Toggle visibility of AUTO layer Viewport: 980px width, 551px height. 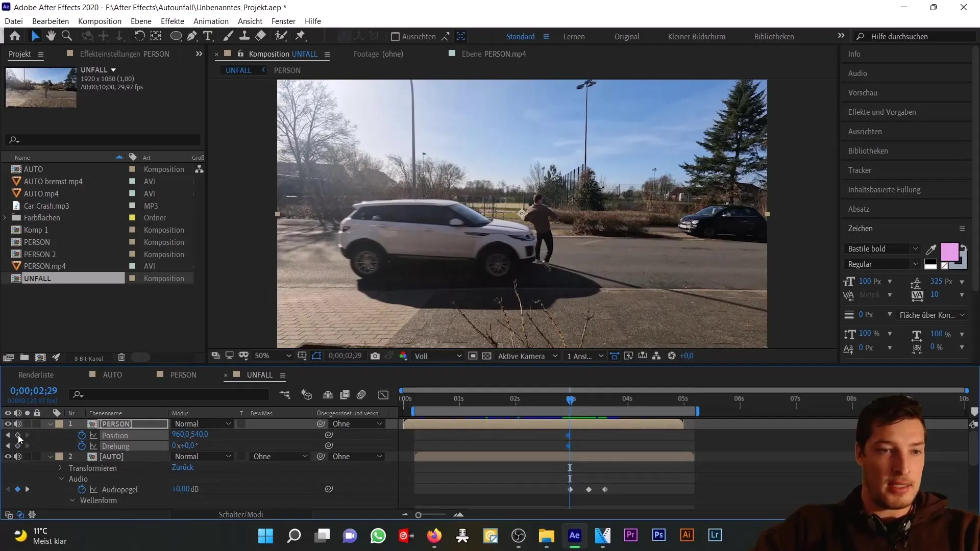point(8,457)
